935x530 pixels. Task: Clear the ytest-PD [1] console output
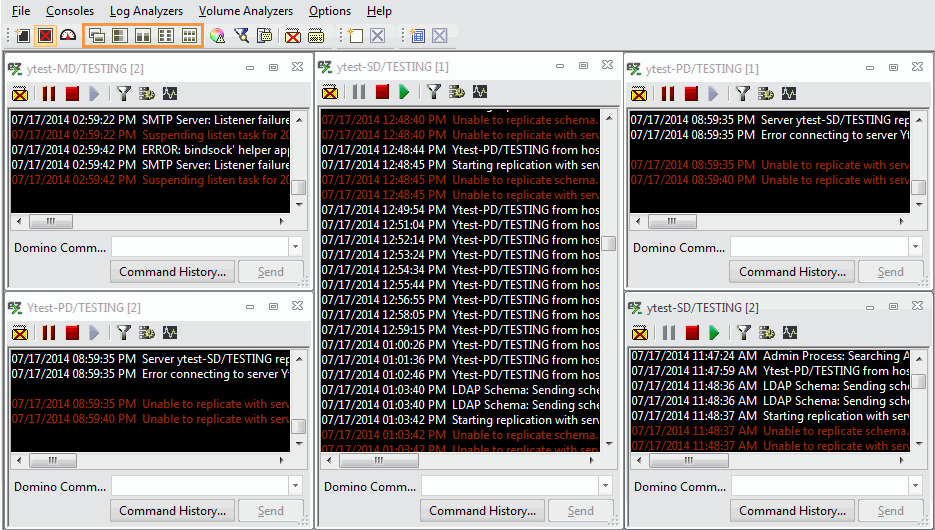(x=640, y=94)
